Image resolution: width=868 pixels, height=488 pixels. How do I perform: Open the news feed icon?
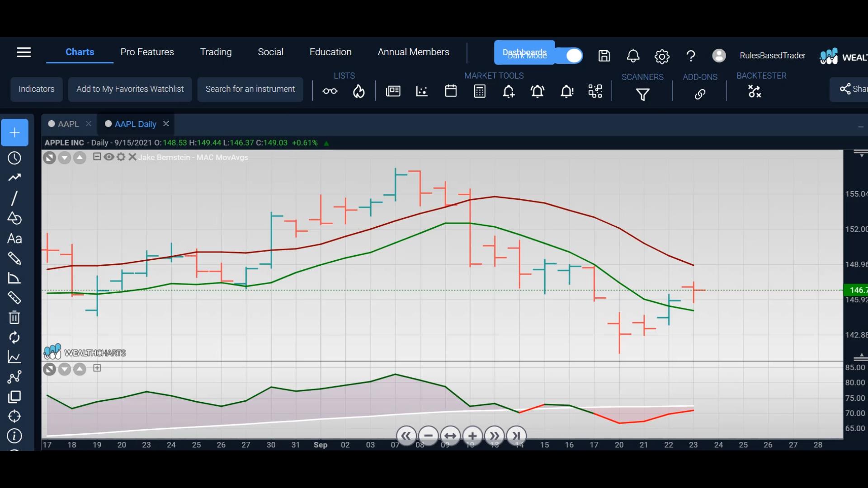pyautogui.click(x=393, y=91)
